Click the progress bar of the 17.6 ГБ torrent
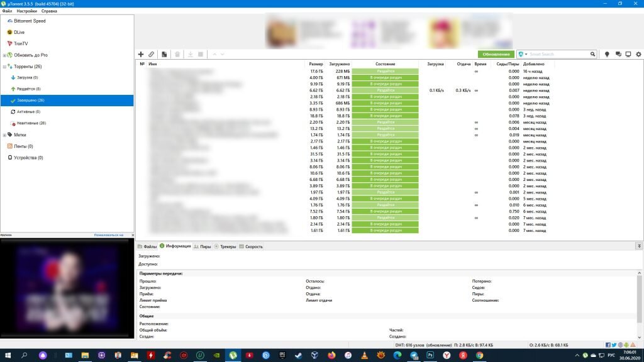This screenshot has width=644, height=362. [x=386, y=72]
